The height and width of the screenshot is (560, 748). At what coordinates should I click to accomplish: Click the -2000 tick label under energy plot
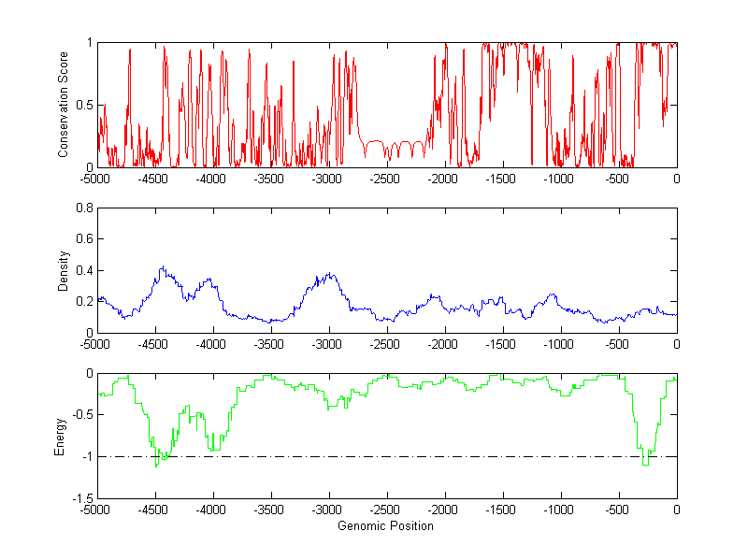[443, 509]
